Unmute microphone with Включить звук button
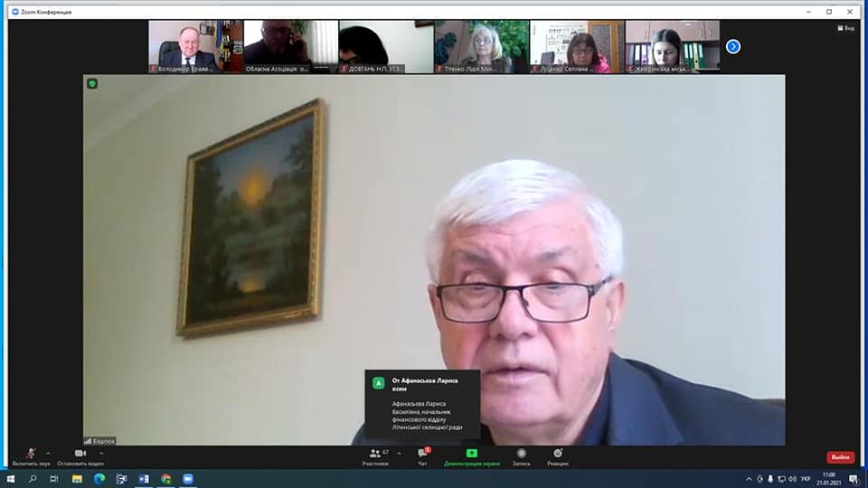The image size is (868, 488). (x=30, y=455)
